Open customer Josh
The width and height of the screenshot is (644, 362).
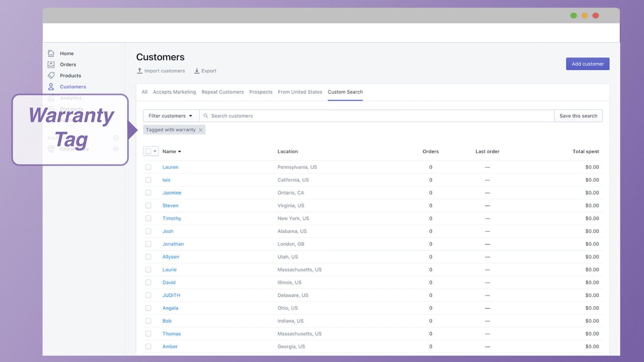(x=168, y=231)
